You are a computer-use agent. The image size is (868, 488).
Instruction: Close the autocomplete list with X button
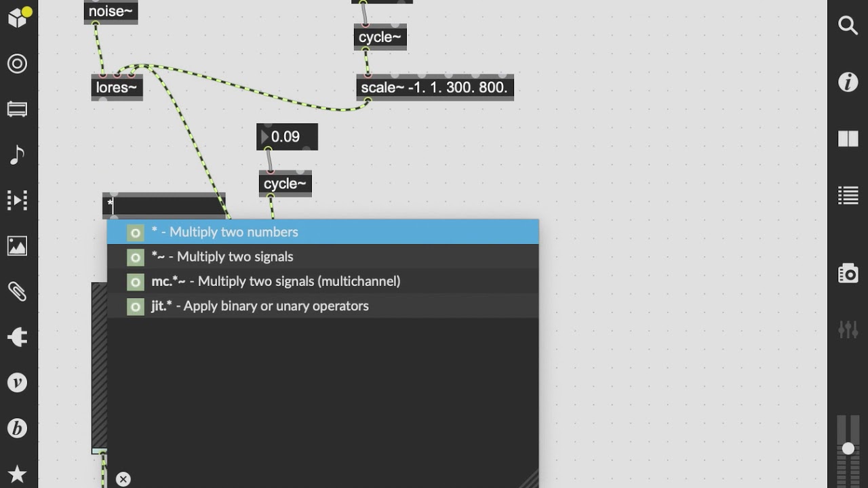123,479
